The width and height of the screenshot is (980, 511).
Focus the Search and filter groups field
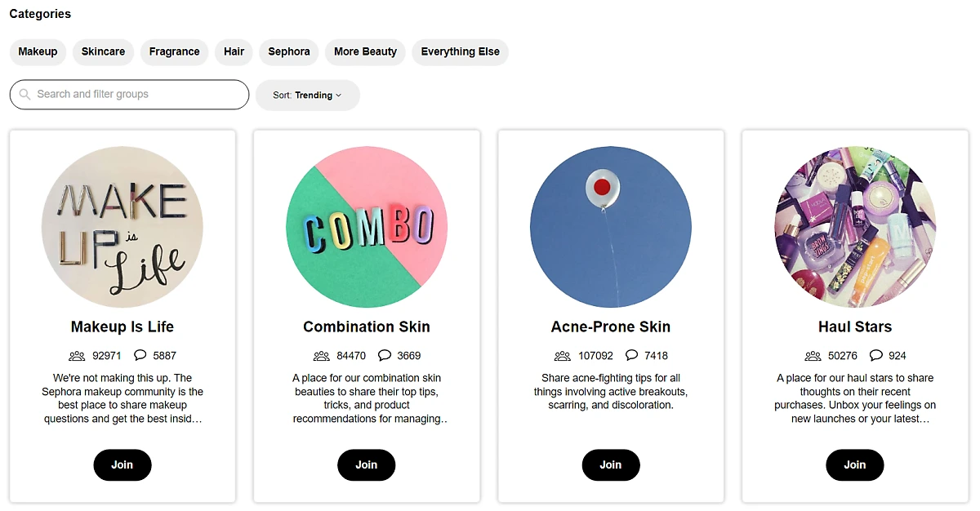coord(139,95)
